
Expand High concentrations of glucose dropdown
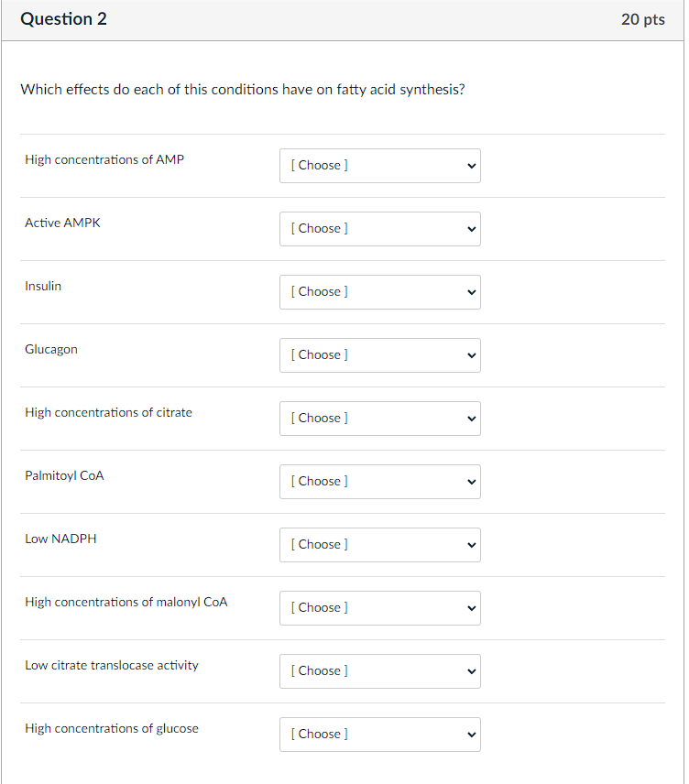(x=379, y=735)
